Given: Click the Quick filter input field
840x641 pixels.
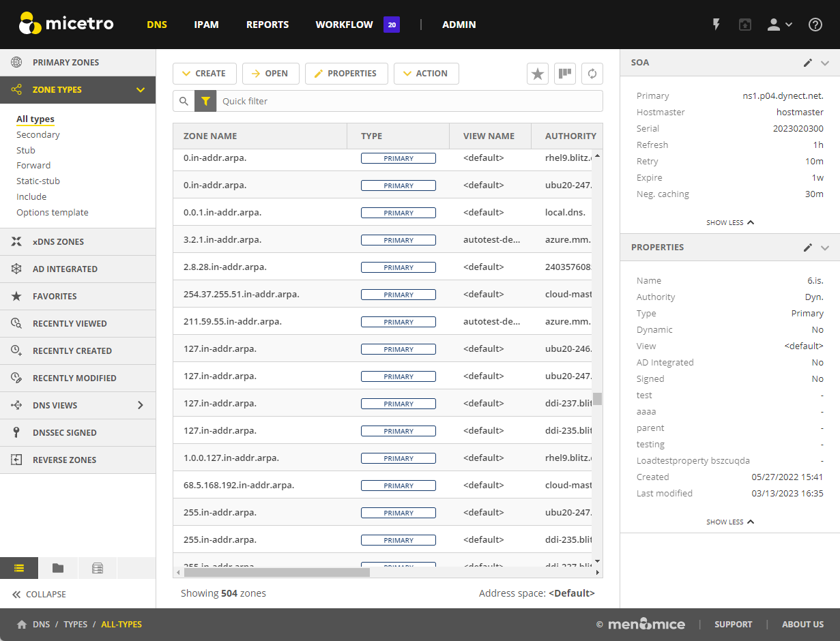Looking at the screenshot, I should click(x=409, y=101).
